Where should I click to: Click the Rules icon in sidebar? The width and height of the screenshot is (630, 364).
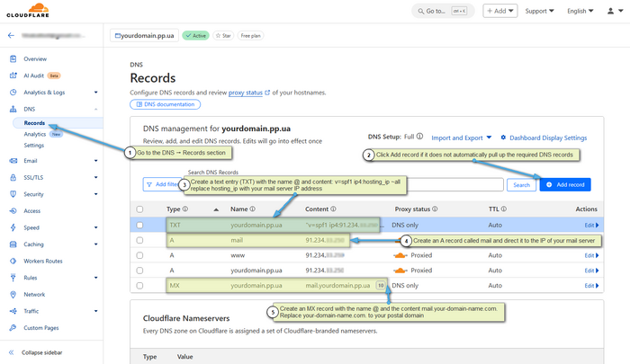(13, 278)
